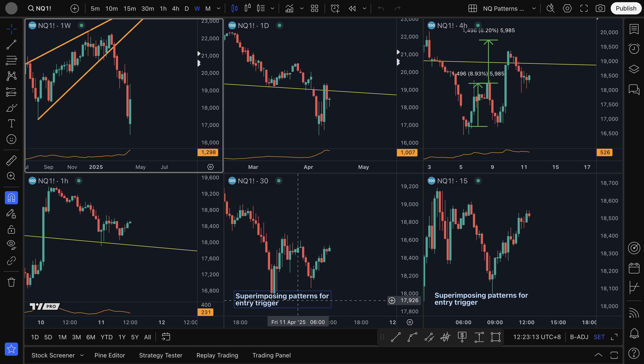644x364 pixels.
Task: Take a chart snapshot with camera icon
Action: pos(600,9)
